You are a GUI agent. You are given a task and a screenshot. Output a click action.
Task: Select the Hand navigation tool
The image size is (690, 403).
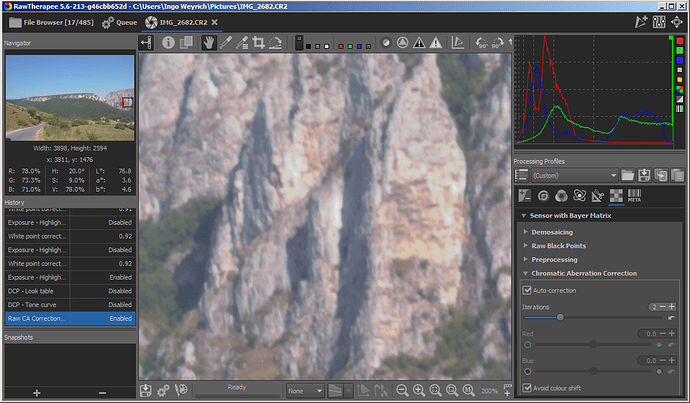click(x=208, y=43)
